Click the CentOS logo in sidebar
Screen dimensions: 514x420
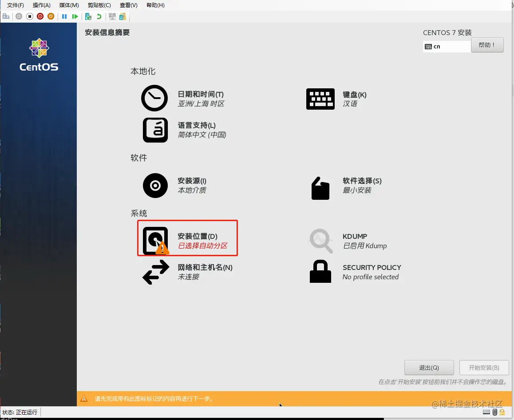pyautogui.click(x=39, y=55)
